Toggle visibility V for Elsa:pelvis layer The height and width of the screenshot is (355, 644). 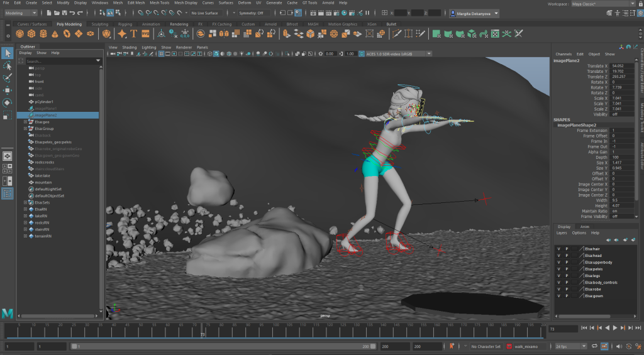coord(558,269)
